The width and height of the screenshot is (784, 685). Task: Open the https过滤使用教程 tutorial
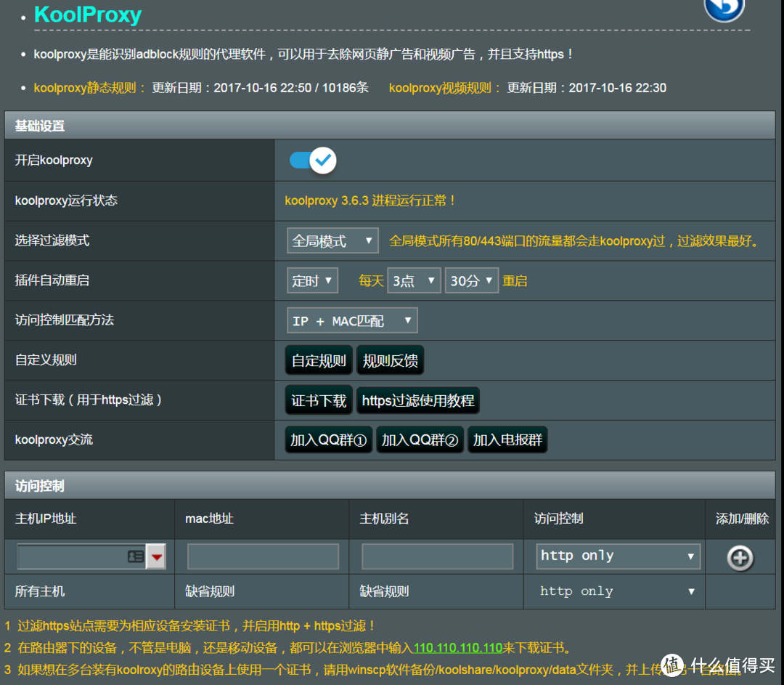pyautogui.click(x=417, y=400)
